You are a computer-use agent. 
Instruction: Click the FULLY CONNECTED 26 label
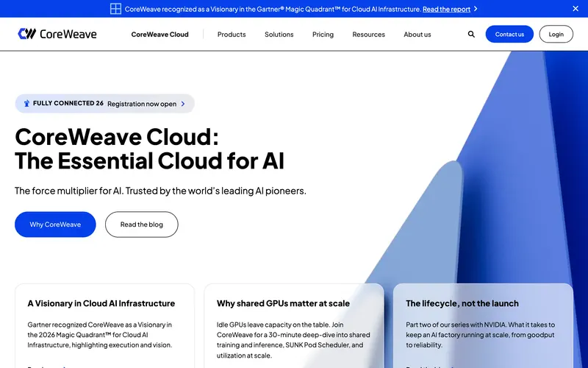[68, 103]
